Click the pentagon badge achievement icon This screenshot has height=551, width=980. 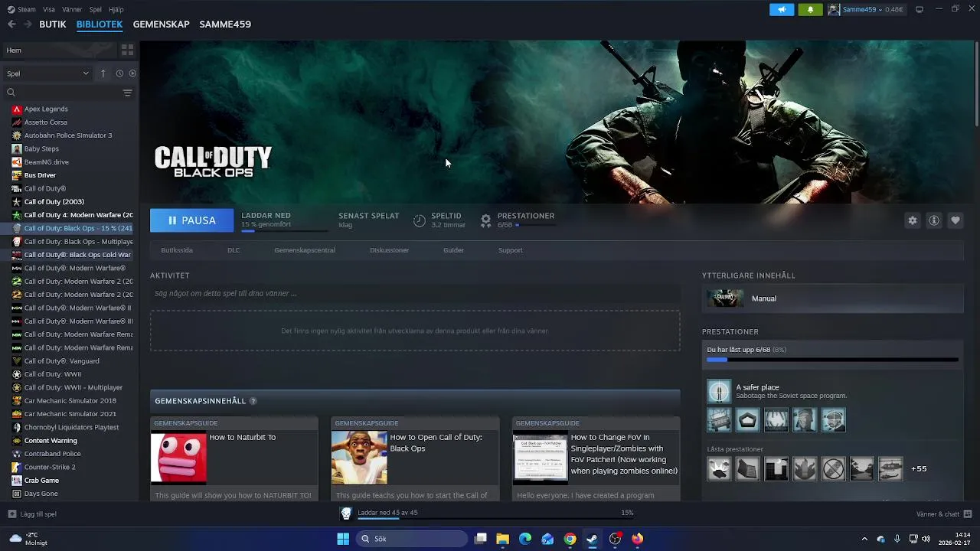(x=747, y=419)
